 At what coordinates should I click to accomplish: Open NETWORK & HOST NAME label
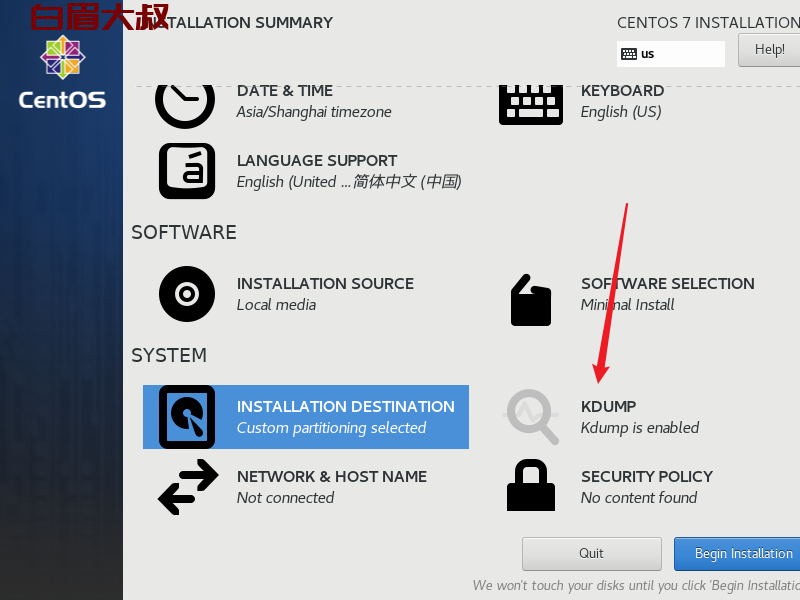pyautogui.click(x=332, y=477)
